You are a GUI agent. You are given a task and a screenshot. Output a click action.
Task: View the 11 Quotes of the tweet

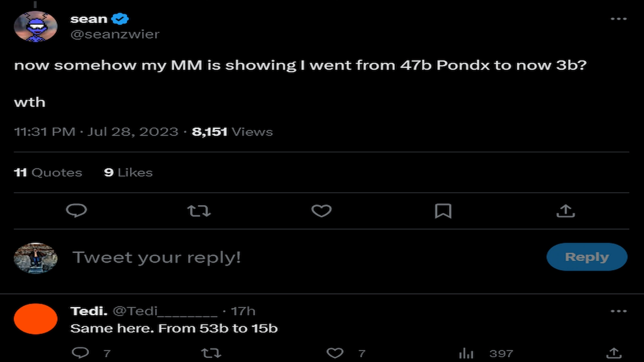tap(48, 172)
